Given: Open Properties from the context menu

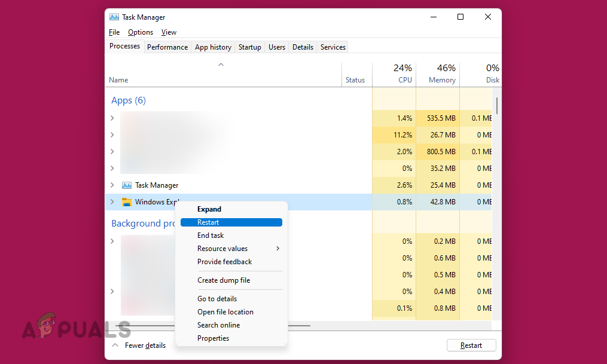Looking at the screenshot, I should tap(213, 338).
